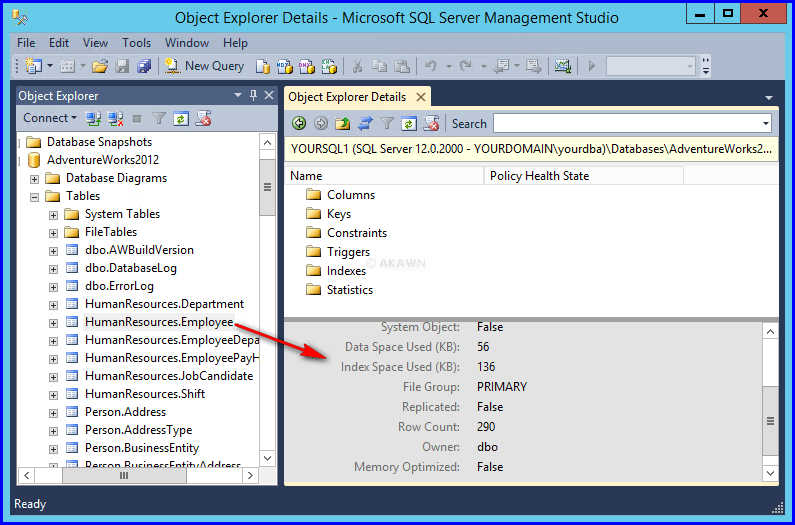Open an Analysis Services MDX Query
This screenshot has width=795, height=525.
point(284,66)
